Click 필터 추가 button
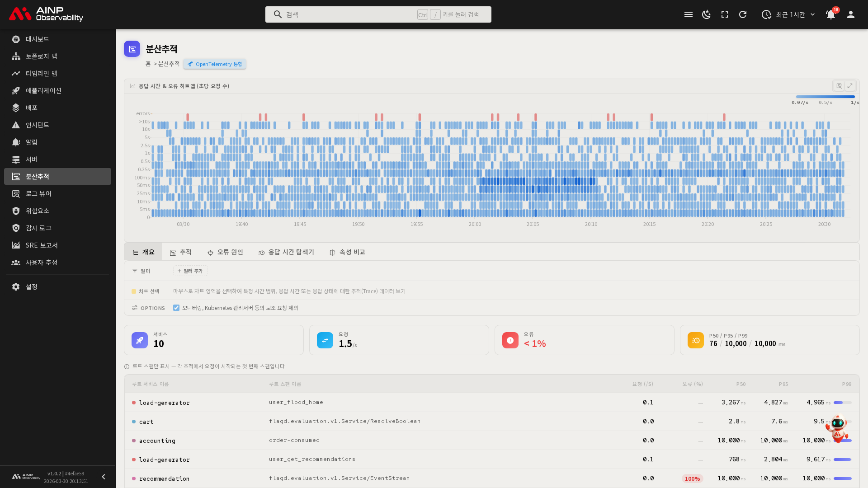Image resolution: width=868 pixels, height=488 pixels. pyautogui.click(x=190, y=271)
